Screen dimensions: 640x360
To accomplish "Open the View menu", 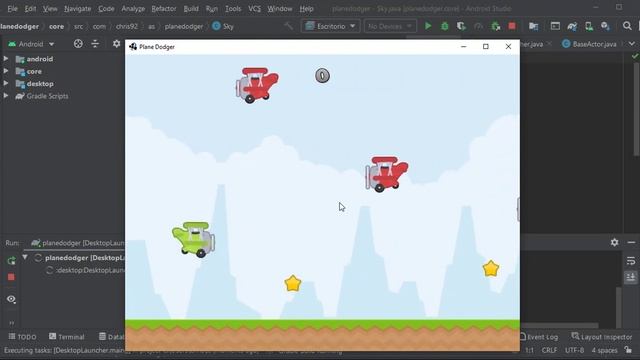I will [50, 9].
